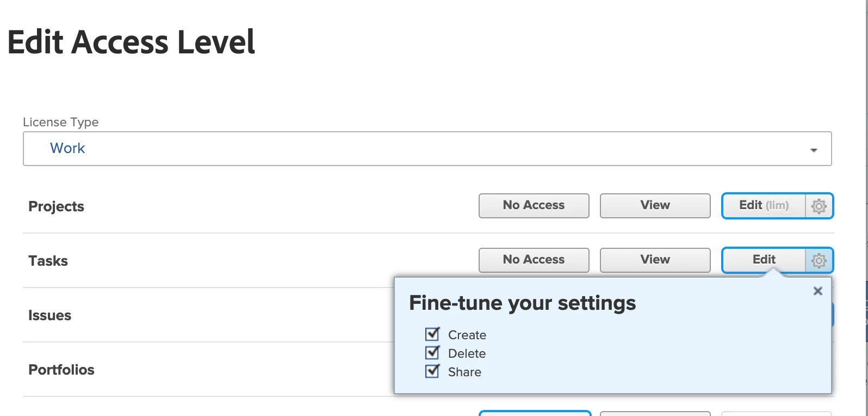
Task: Close the Fine-tune your settings popup
Action: point(817,291)
